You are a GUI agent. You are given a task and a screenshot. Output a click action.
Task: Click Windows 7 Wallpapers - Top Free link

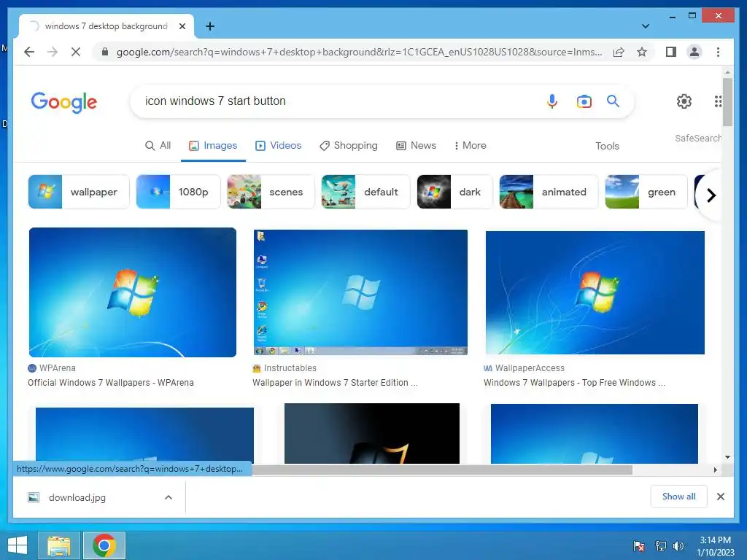pos(574,382)
